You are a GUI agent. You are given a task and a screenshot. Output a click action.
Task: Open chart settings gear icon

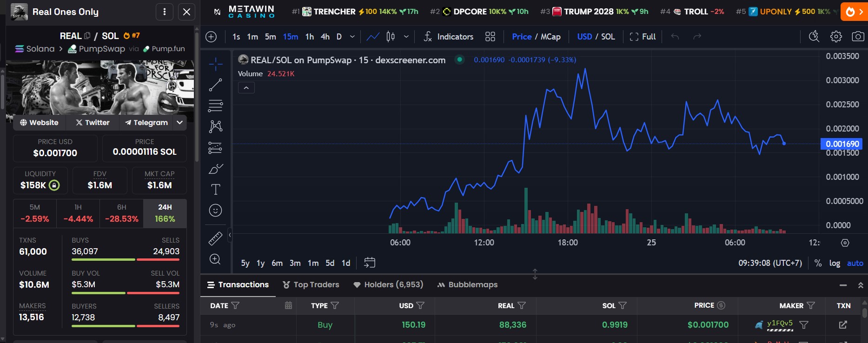tap(836, 37)
